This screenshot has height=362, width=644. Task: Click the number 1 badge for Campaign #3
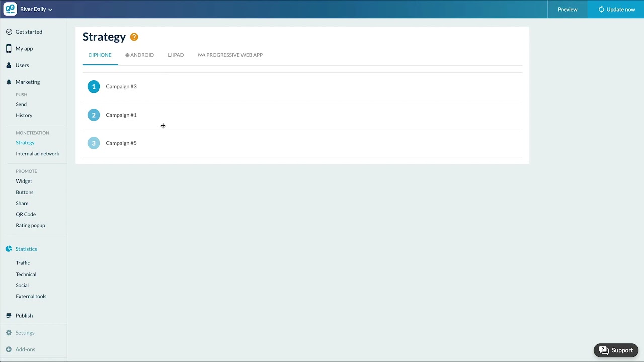click(x=94, y=87)
